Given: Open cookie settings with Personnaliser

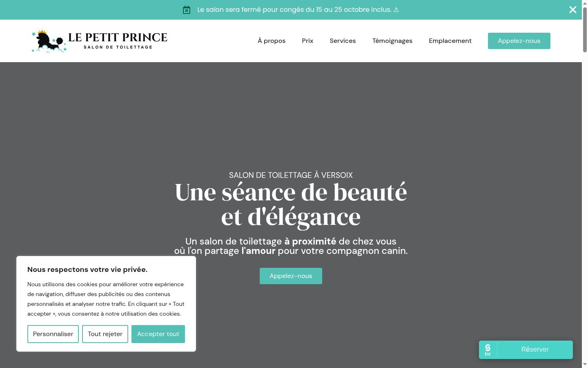Looking at the screenshot, I should coord(53,334).
